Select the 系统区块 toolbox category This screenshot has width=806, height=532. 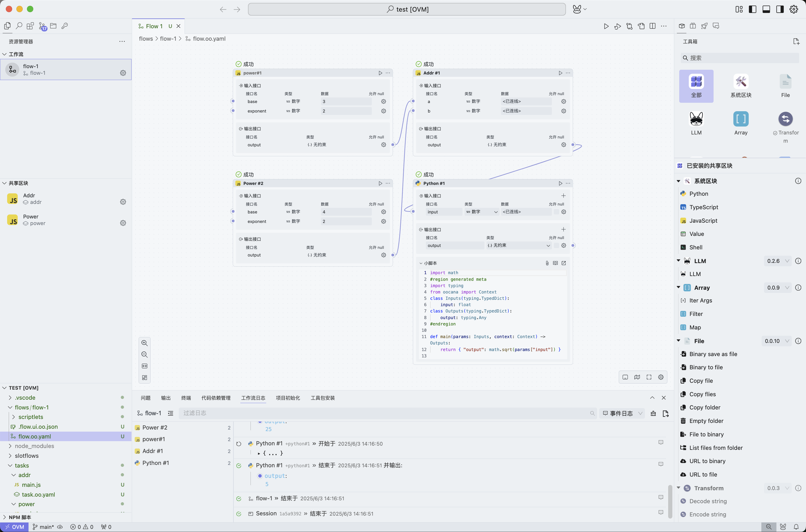pos(741,86)
